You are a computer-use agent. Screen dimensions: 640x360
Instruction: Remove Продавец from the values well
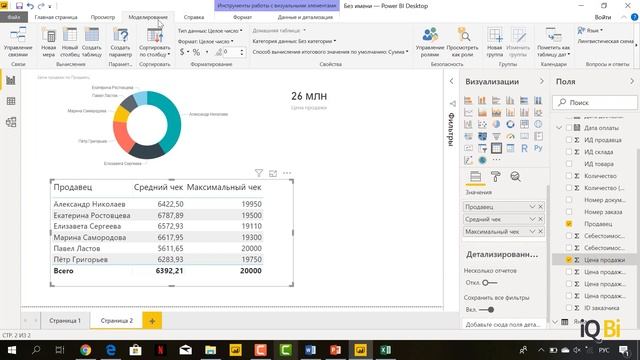[541, 207]
